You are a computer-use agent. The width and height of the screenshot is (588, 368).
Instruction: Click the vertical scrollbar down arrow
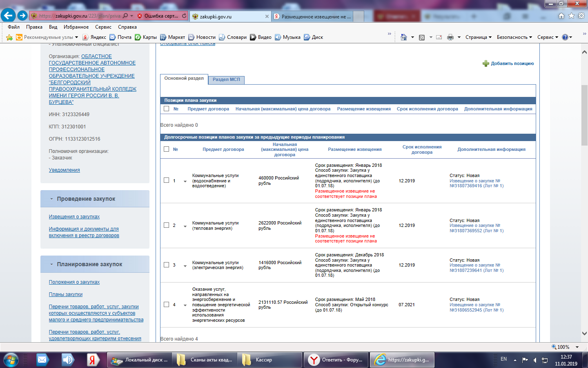coord(584,334)
